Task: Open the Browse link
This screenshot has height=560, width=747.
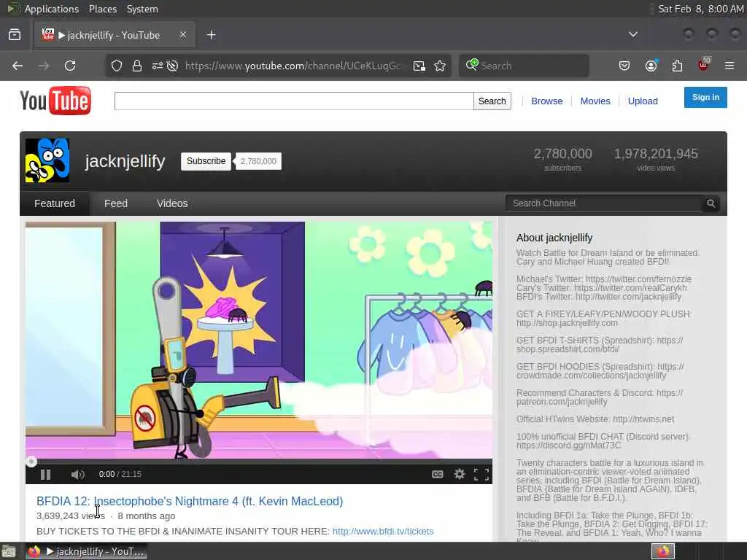Action: [546, 101]
